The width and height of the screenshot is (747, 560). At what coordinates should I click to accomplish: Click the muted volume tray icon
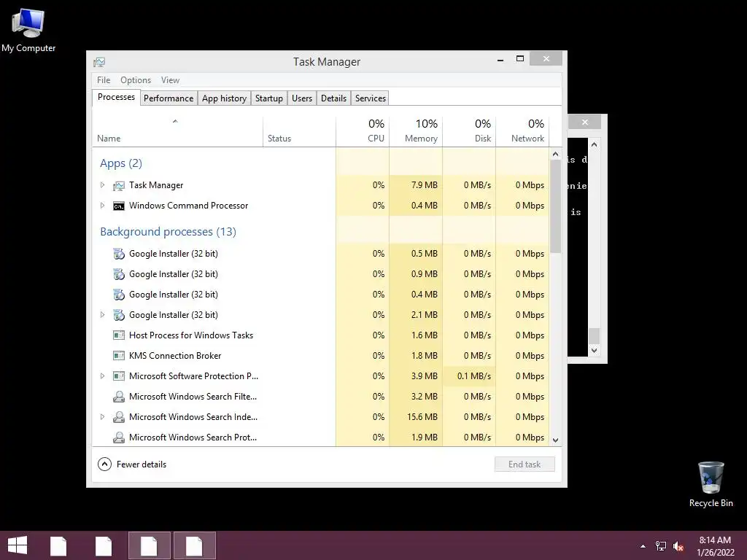(678, 546)
